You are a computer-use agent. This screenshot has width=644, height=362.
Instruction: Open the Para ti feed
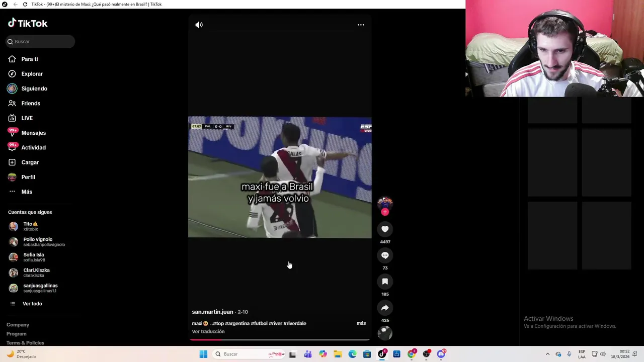29,59
